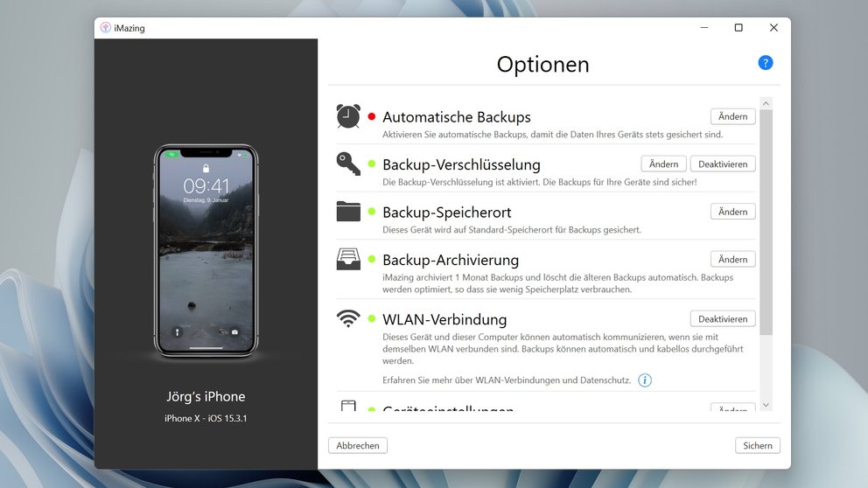Click Ändern for Backup-Speicherort
Viewport: 868px width, 488px height.
(733, 212)
